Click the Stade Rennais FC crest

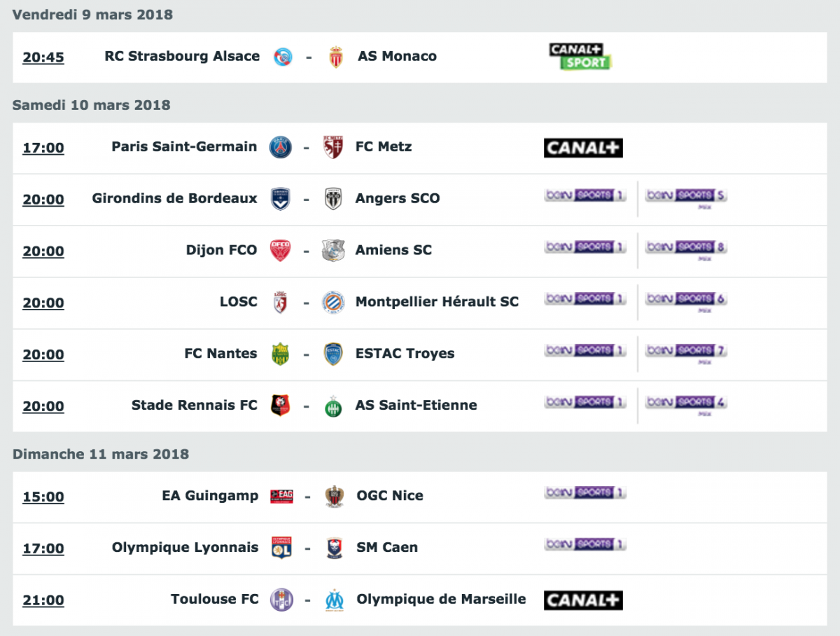280,406
